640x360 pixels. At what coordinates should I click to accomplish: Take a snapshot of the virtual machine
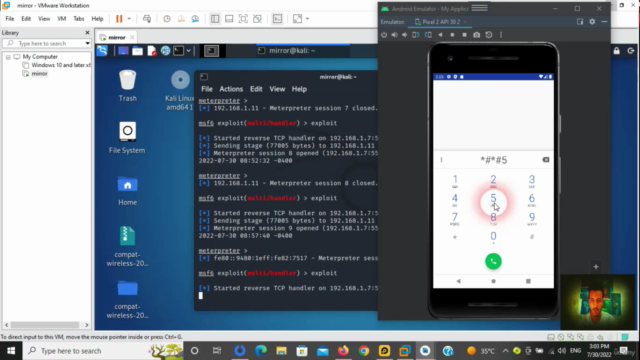click(167, 19)
